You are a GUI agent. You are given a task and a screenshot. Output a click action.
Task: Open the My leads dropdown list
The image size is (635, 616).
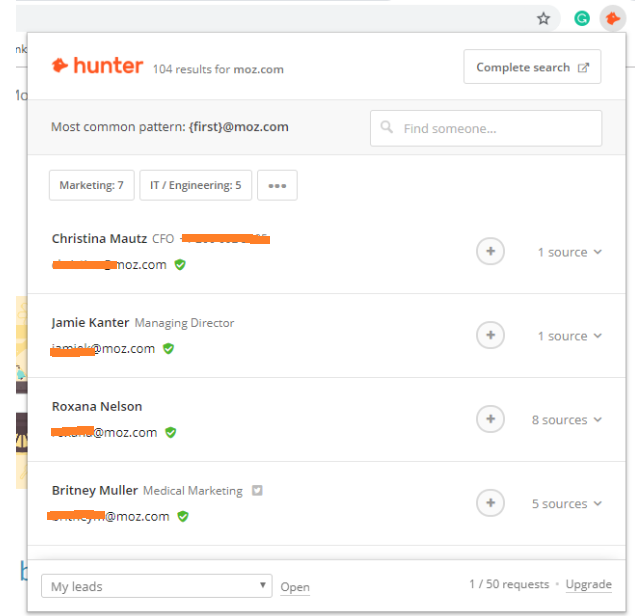[x=156, y=586]
